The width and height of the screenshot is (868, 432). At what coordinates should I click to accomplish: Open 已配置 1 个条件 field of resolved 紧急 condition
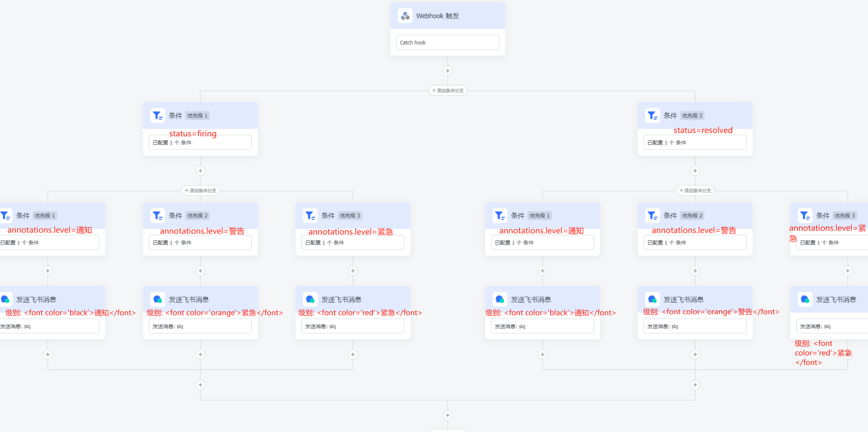pos(832,243)
